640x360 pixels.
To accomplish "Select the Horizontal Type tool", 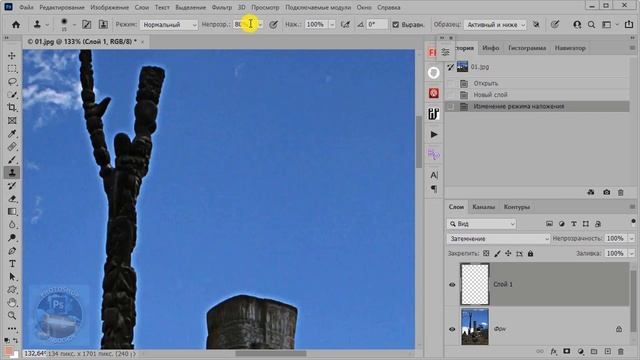I will click(12, 264).
